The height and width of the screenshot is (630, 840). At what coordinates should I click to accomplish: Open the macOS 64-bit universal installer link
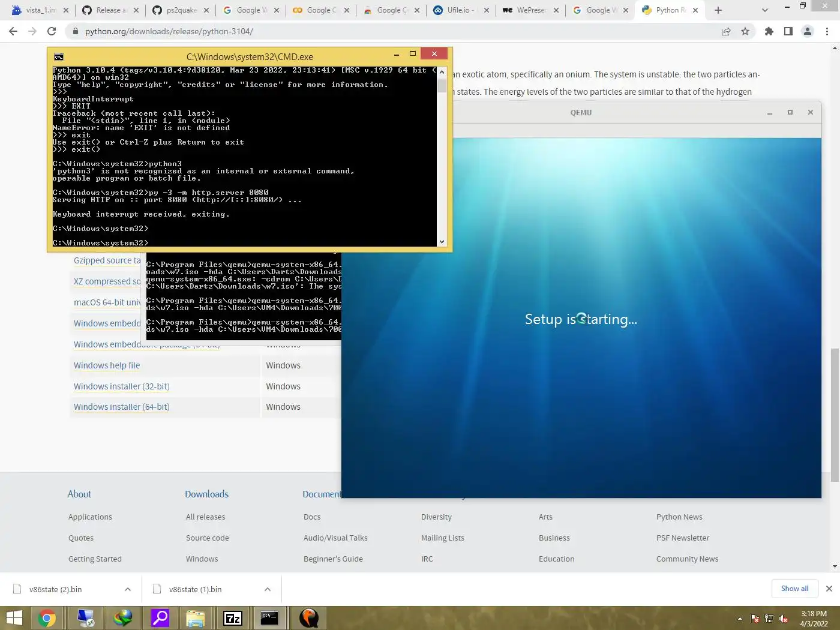tap(107, 302)
